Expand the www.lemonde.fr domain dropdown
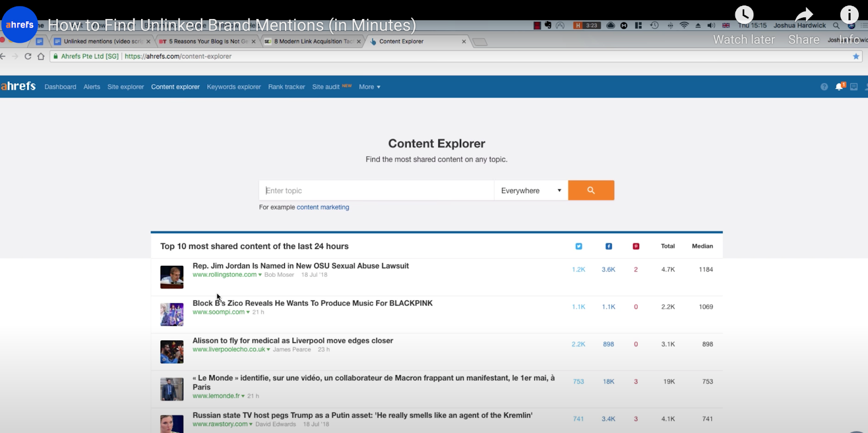 [x=242, y=396]
